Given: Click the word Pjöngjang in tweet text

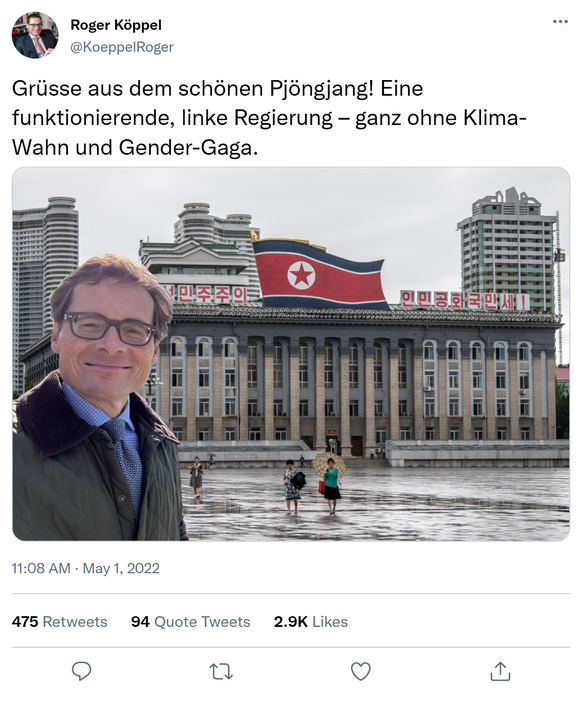Looking at the screenshot, I should (x=321, y=89).
